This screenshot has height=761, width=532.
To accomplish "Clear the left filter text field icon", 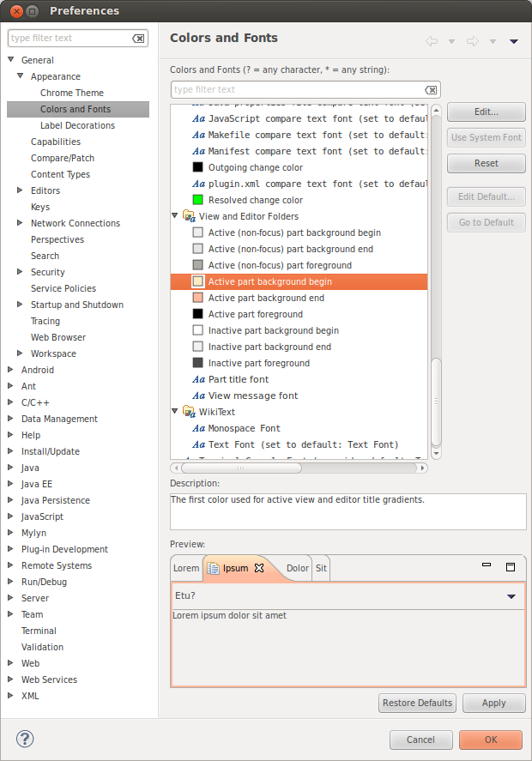I will 138,39.
